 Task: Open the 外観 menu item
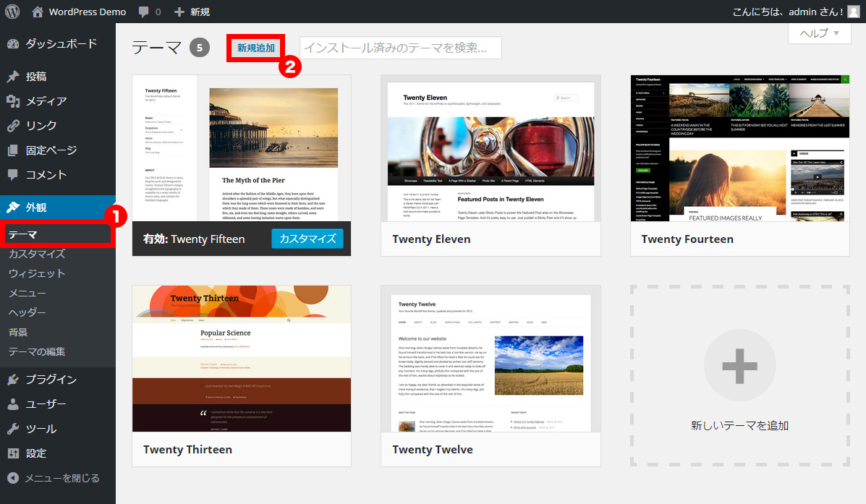(57, 208)
